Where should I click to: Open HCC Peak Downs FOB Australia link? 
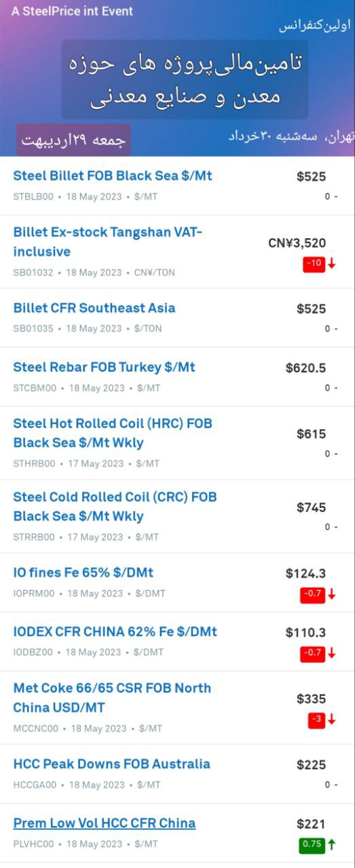coord(111,764)
